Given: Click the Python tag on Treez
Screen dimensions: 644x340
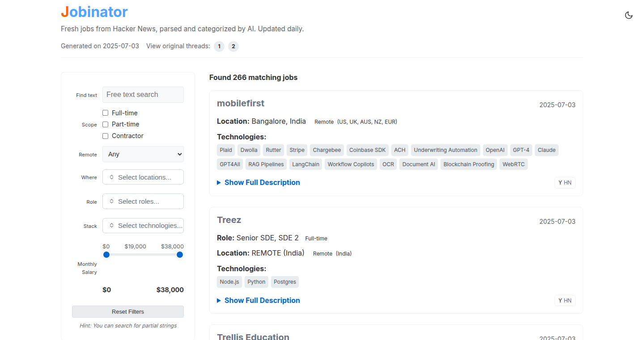Looking at the screenshot, I should click(256, 282).
